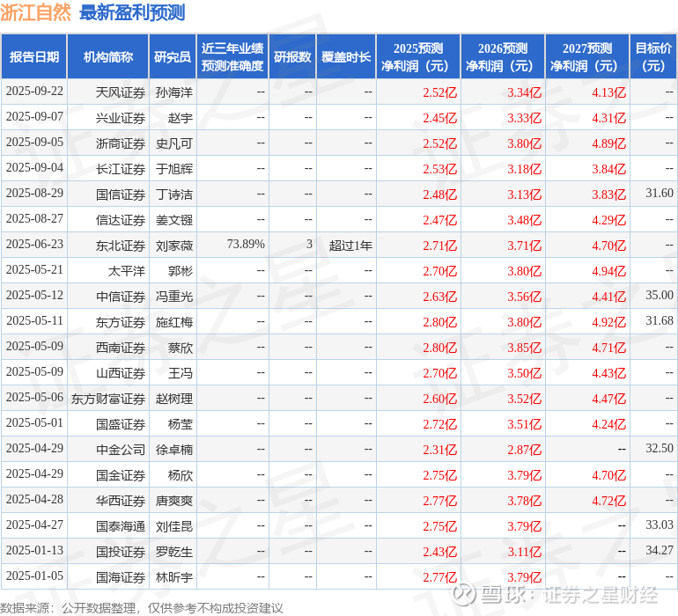The width and height of the screenshot is (678, 616).
Task: Select institution 浙商证券
Action: (121, 143)
